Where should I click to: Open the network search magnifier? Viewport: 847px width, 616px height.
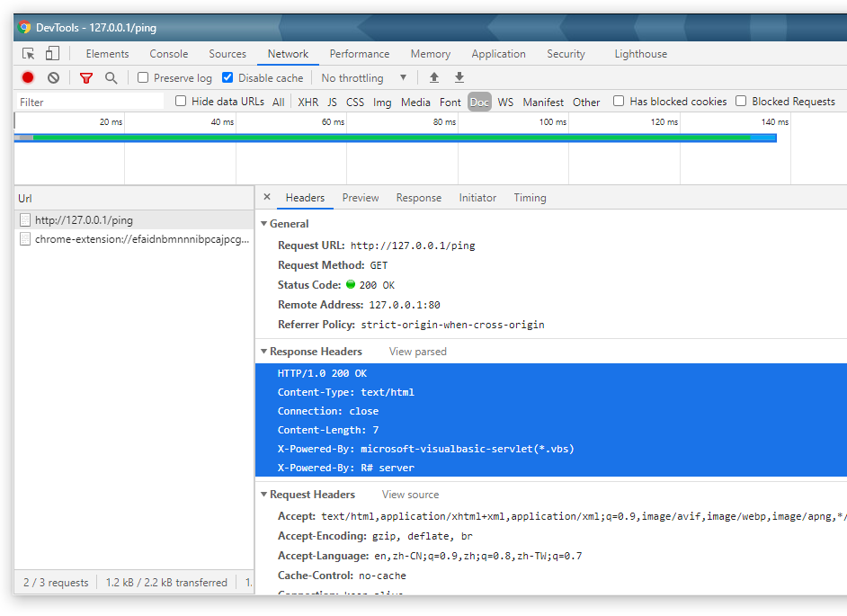click(x=111, y=78)
